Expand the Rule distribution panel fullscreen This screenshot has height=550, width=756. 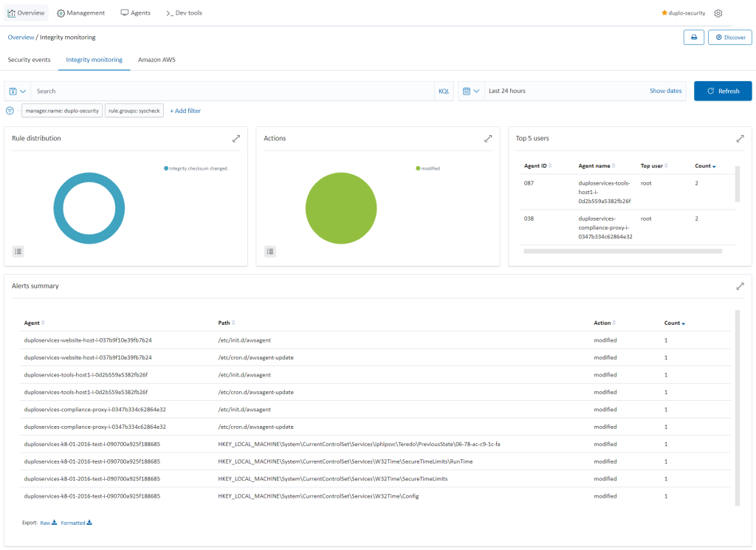(x=236, y=138)
